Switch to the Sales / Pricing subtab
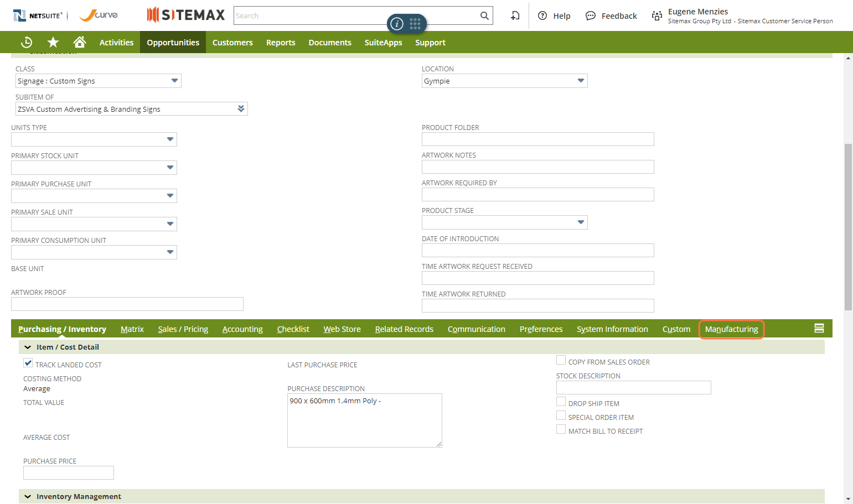853x504 pixels. pos(183,329)
